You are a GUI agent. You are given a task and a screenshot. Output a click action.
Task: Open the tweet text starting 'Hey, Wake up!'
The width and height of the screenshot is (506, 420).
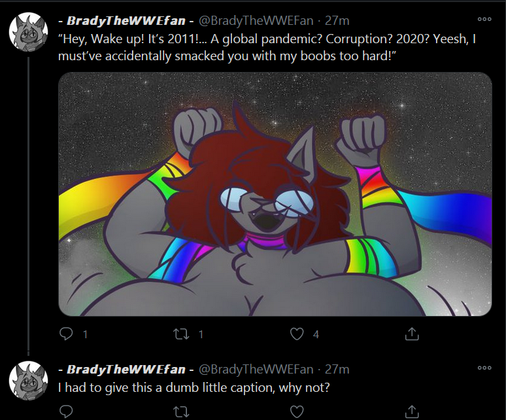click(267, 48)
